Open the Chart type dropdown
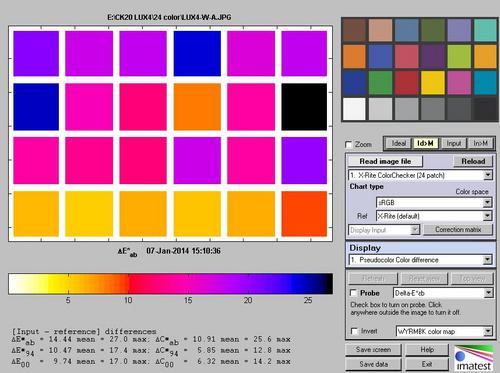Viewport: 500px width, 373px height. 420,175
